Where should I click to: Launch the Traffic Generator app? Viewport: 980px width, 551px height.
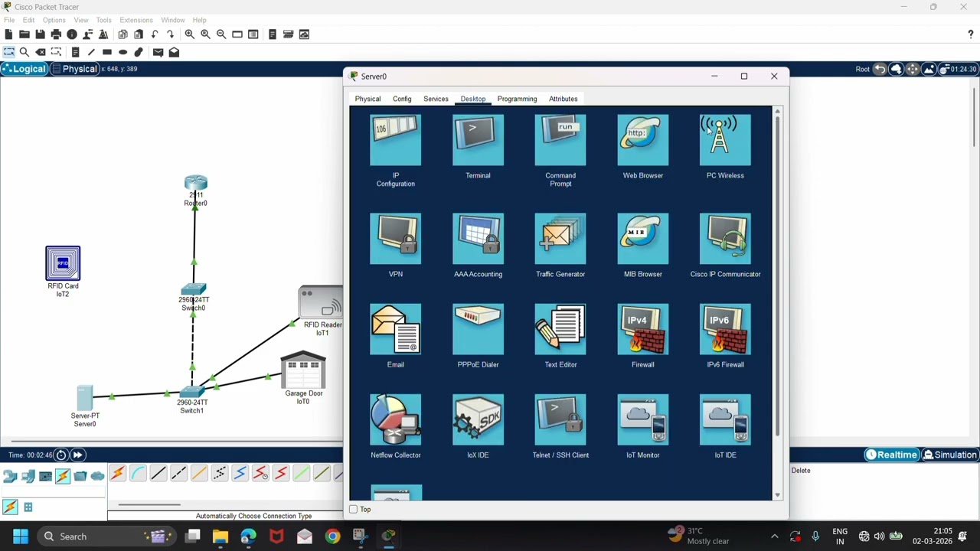click(560, 239)
